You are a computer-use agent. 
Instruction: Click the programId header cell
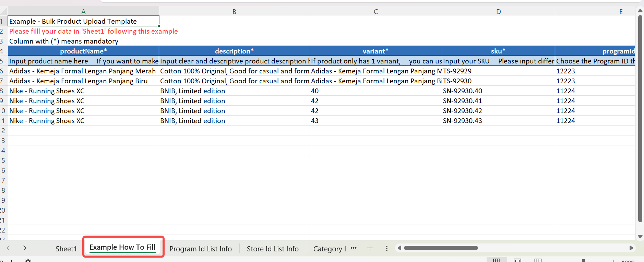[595, 51]
